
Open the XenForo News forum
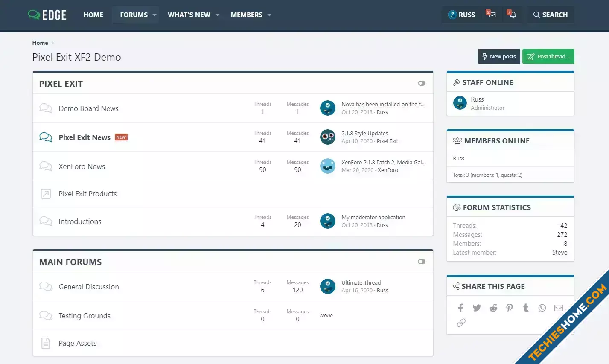tap(82, 166)
